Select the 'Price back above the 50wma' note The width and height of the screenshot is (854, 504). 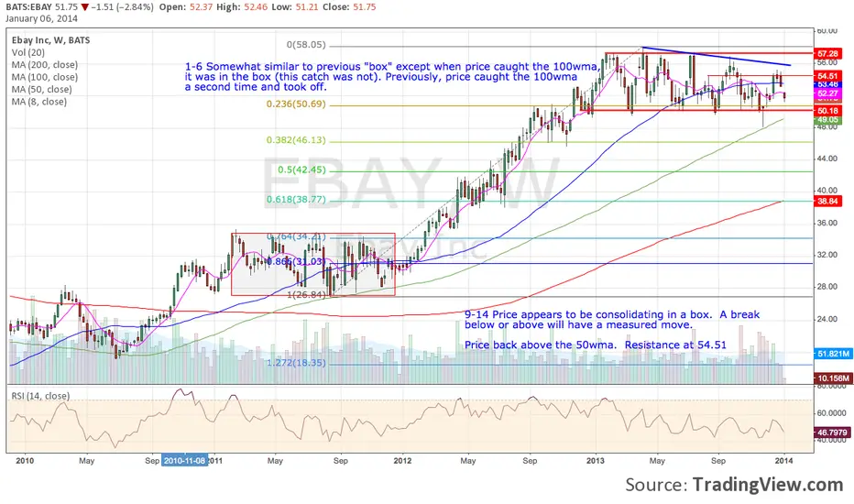coord(596,345)
